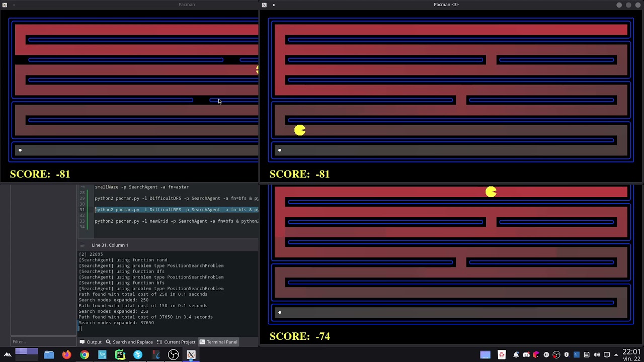Screen dimensions: 644x362
Task: Click the smallMaze astar command line
Action: [142, 187]
